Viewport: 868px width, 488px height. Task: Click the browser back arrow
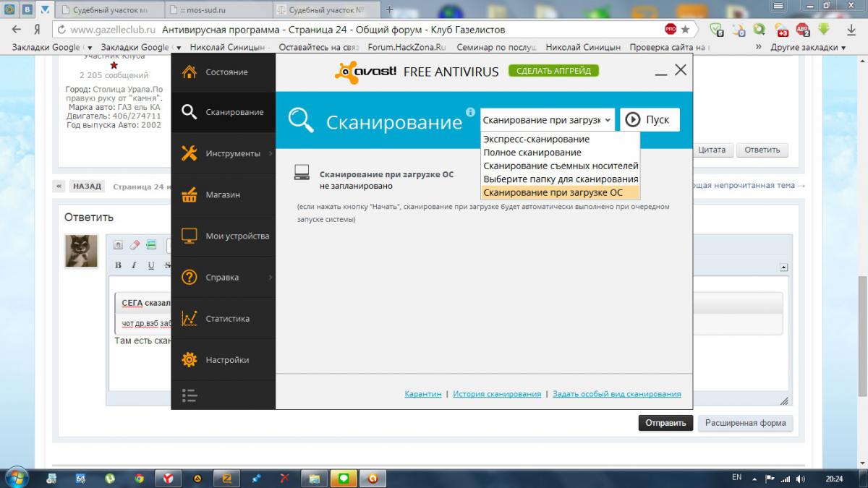click(17, 30)
